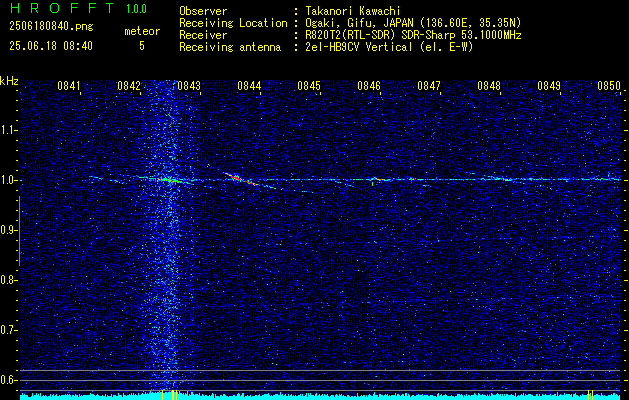Click the kHz axis unit label
This screenshot has height=400, width=629.
click(x=9, y=81)
